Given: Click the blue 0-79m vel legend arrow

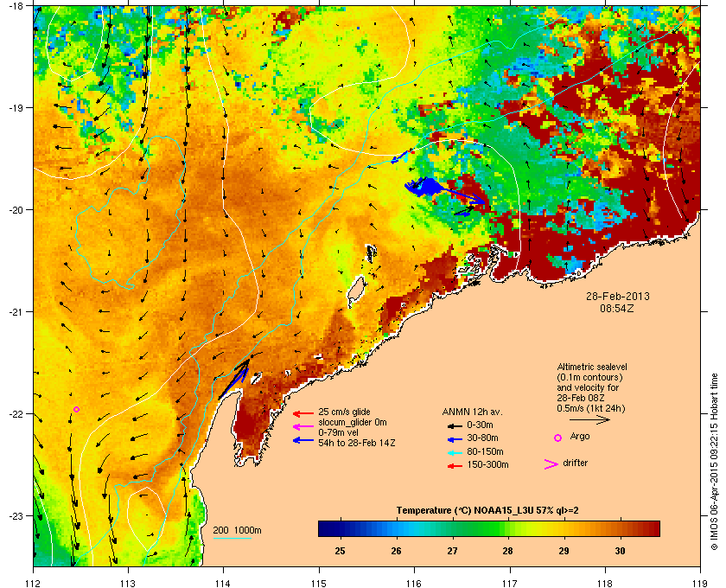Looking at the screenshot, I should (x=303, y=440).
